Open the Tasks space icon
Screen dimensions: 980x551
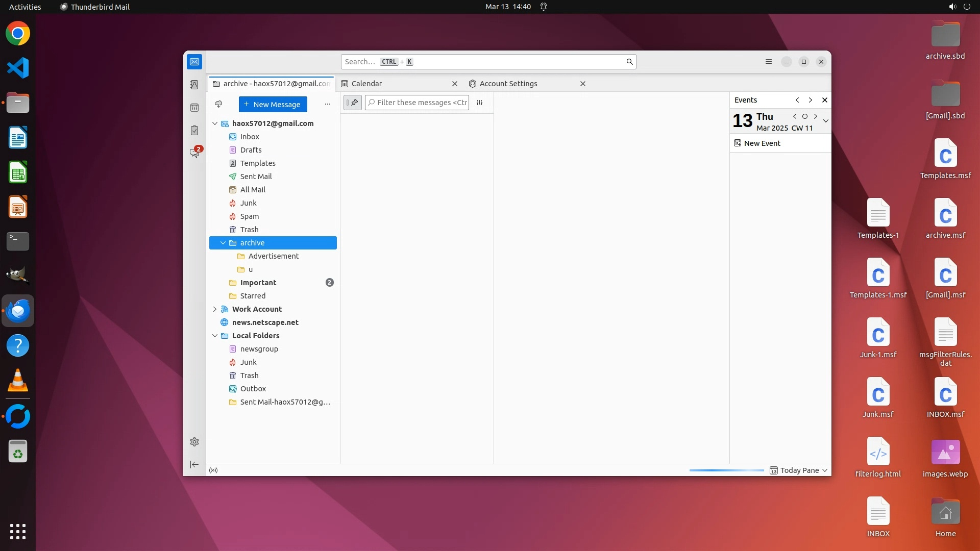point(194,131)
